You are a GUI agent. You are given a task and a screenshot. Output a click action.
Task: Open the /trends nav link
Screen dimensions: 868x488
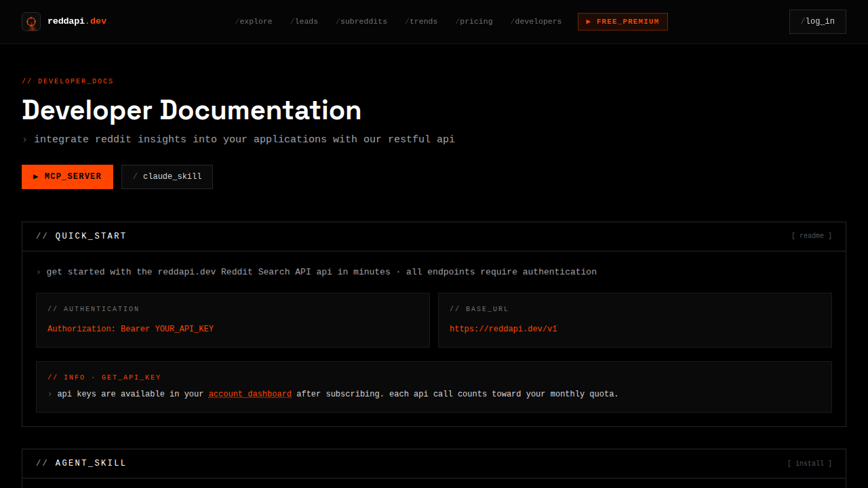point(421,22)
